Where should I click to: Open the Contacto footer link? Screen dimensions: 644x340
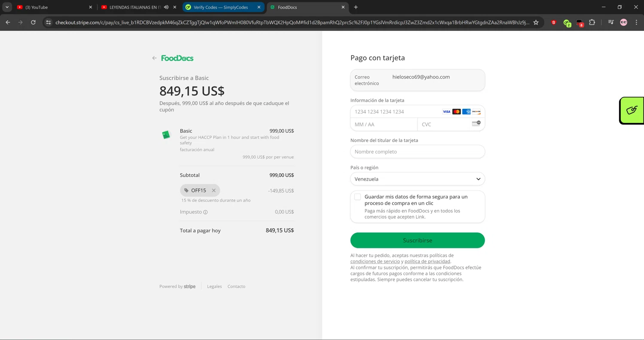coord(237,286)
